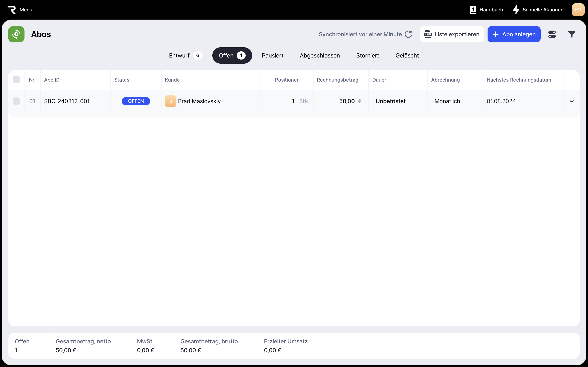Check the select-all header checkbox

coord(16,80)
